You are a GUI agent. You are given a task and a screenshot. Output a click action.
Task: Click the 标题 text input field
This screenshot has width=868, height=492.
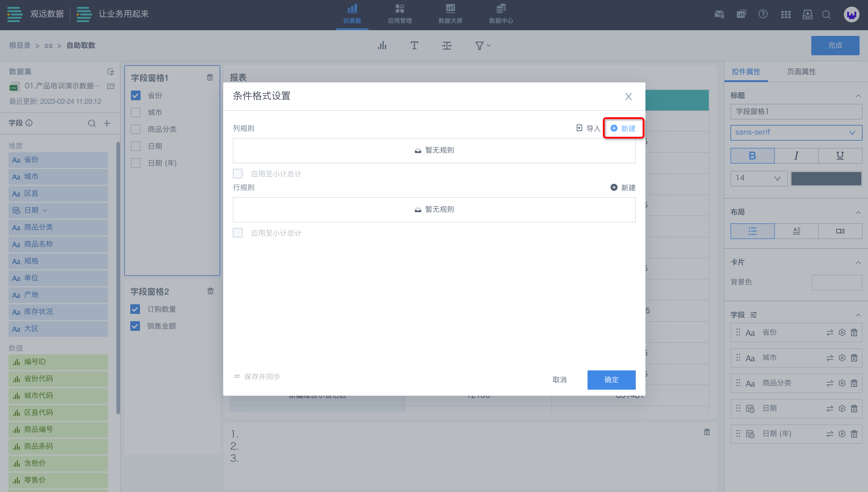click(x=796, y=111)
